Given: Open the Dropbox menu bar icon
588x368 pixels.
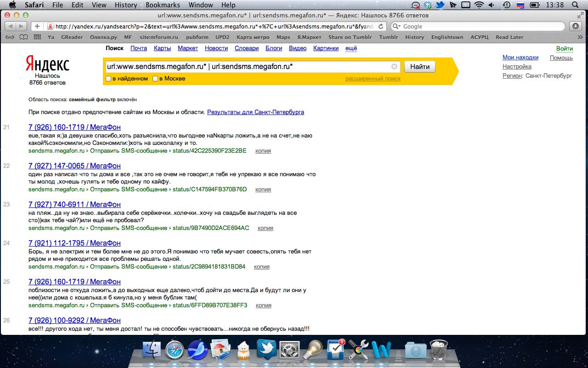Looking at the screenshot, I should tap(428, 5).
